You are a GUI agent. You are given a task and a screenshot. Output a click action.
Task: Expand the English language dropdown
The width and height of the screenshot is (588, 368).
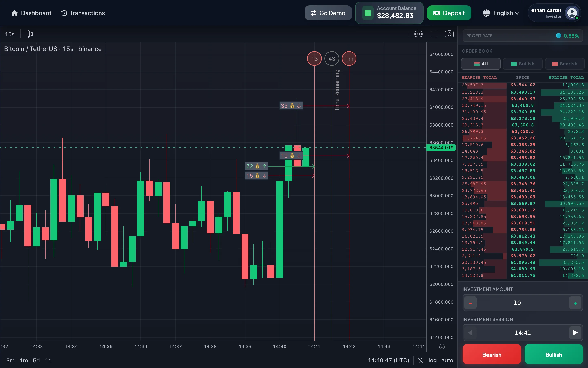[x=506, y=13]
